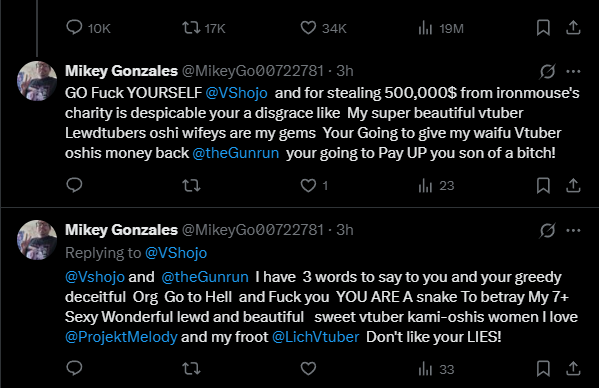Repost the tweet with 23 views
Screen dimensions: 599x388
191,186
